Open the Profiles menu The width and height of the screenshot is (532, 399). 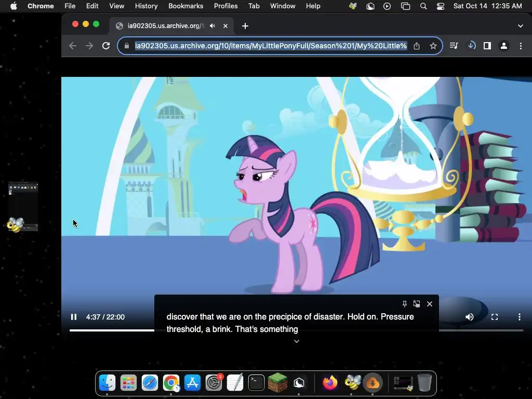(225, 6)
